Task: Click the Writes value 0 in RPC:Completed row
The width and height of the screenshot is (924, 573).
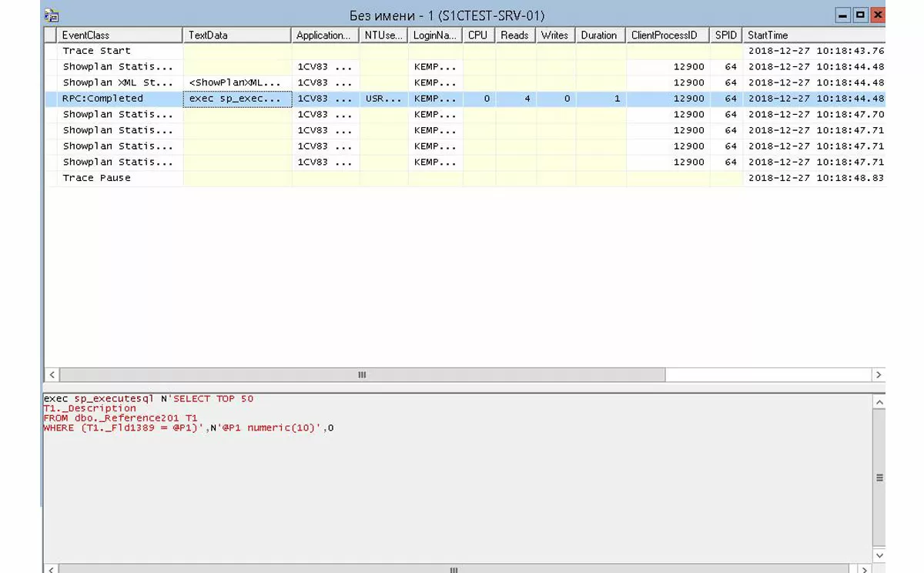Action: tap(555, 99)
